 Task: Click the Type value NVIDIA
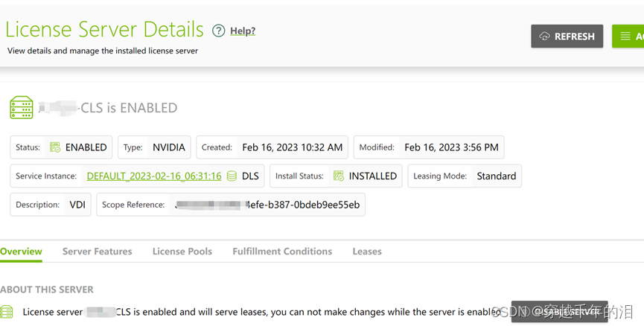tap(169, 147)
